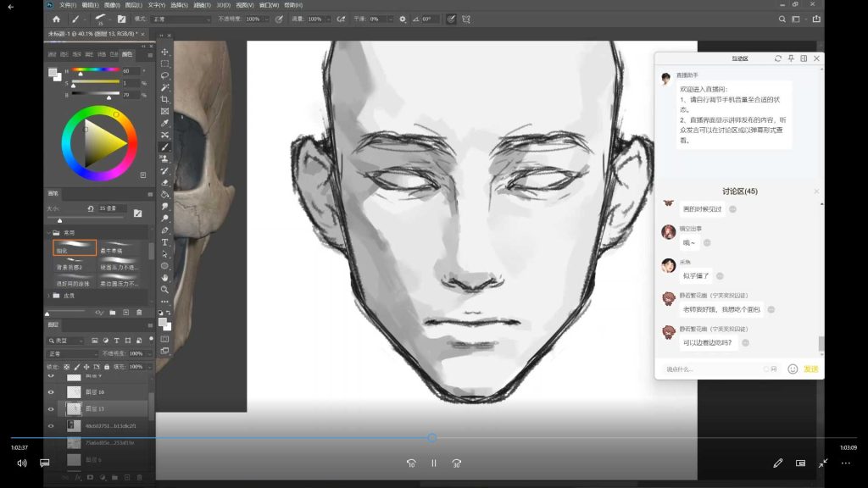Select the Frame tool

164,111
